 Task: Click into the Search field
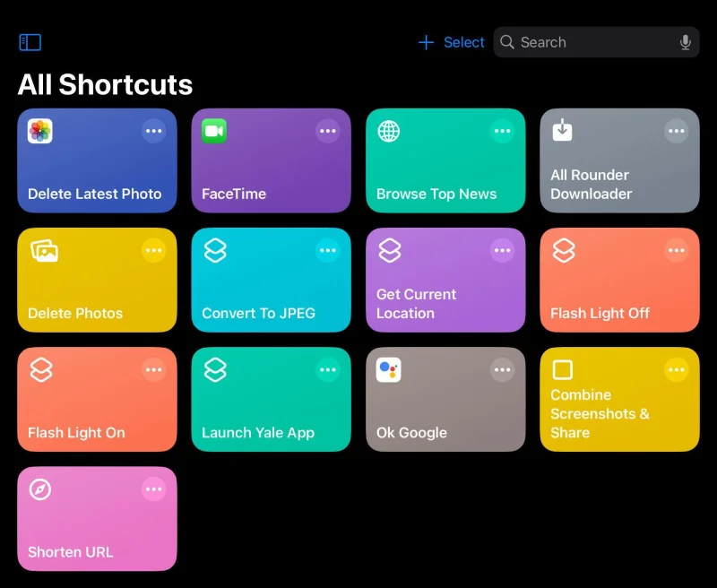(596, 42)
